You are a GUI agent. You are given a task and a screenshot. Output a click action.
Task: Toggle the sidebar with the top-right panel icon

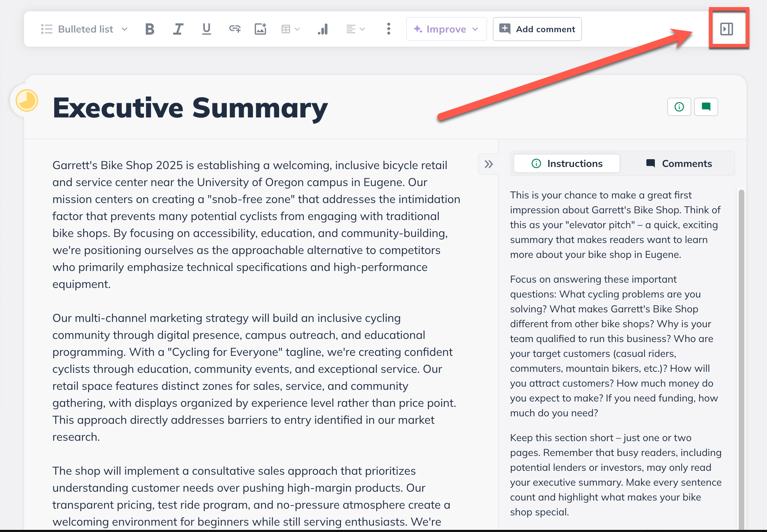coord(727,29)
